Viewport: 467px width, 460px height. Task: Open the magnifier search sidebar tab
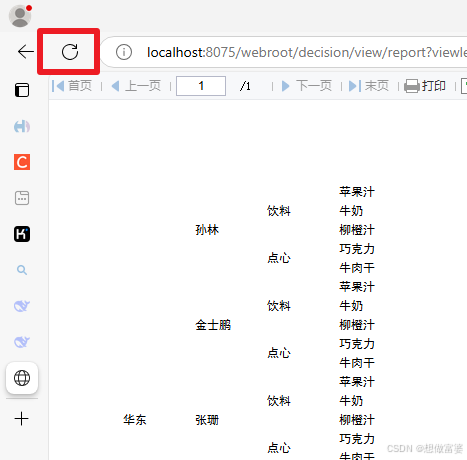[x=22, y=270]
